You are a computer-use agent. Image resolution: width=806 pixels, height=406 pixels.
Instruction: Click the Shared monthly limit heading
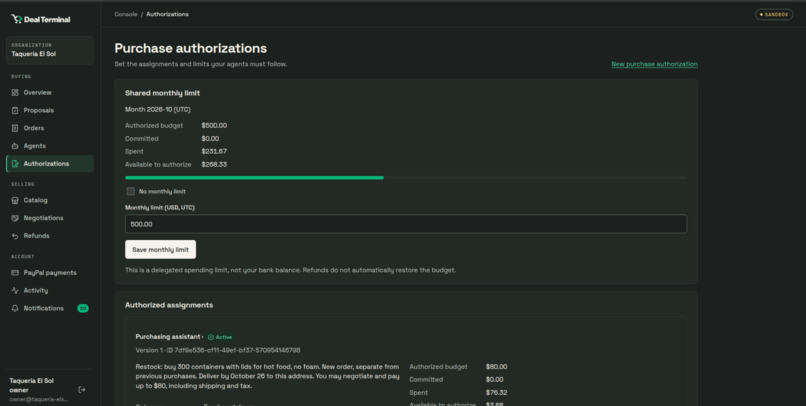162,93
